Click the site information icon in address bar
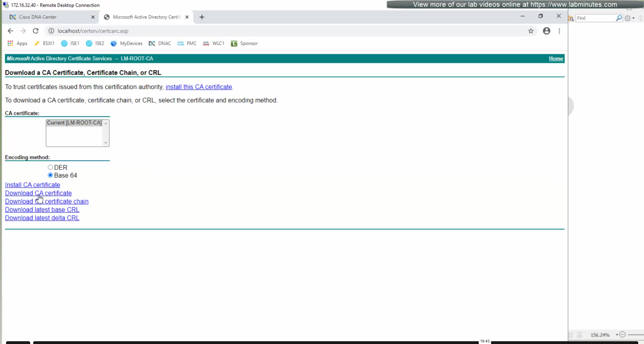 click(51, 31)
